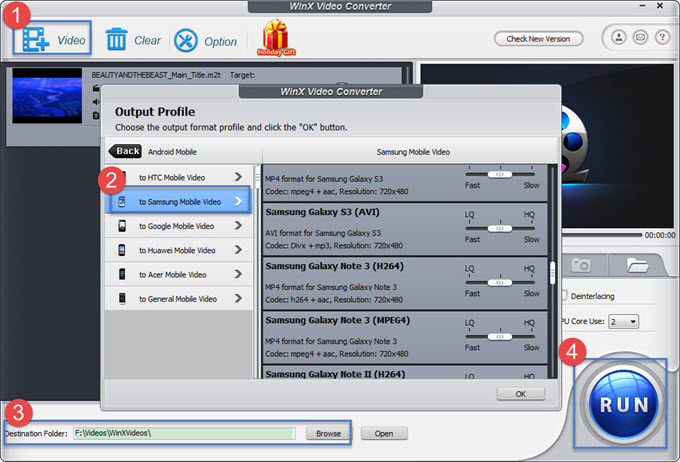The width and height of the screenshot is (680, 462).
Task: Confirm profile with OK button
Action: click(x=521, y=394)
